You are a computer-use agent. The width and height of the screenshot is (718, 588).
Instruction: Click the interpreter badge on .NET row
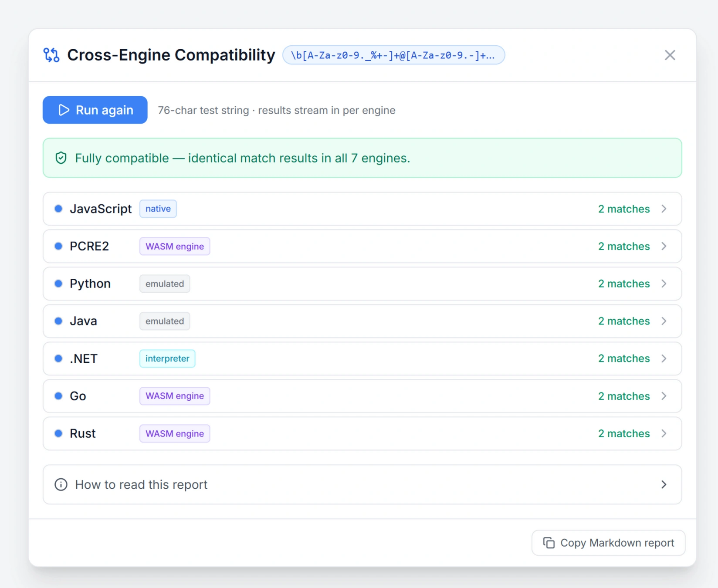pos(167,358)
